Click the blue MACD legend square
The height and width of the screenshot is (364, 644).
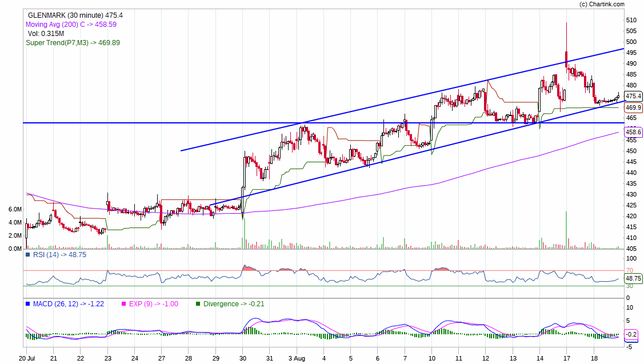click(x=27, y=304)
